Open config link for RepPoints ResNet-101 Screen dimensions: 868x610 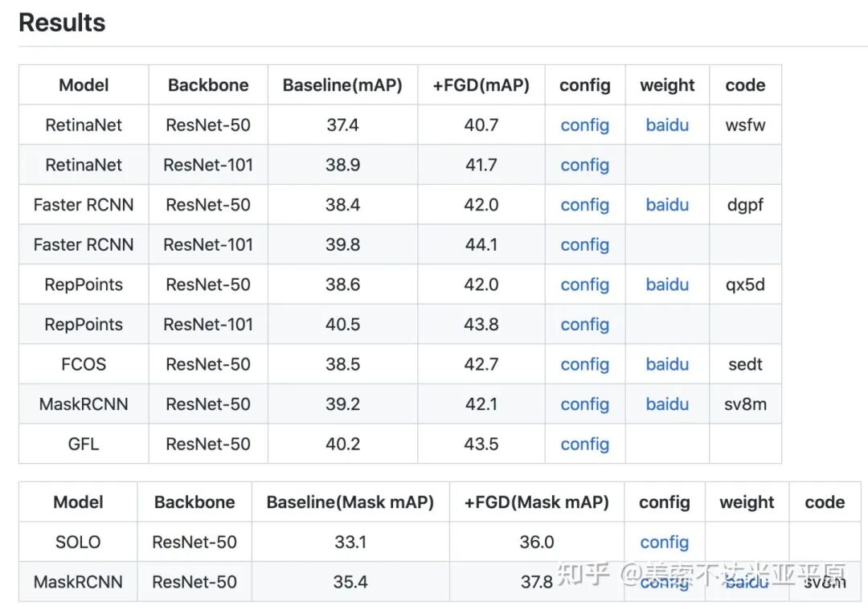(x=584, y=325)
